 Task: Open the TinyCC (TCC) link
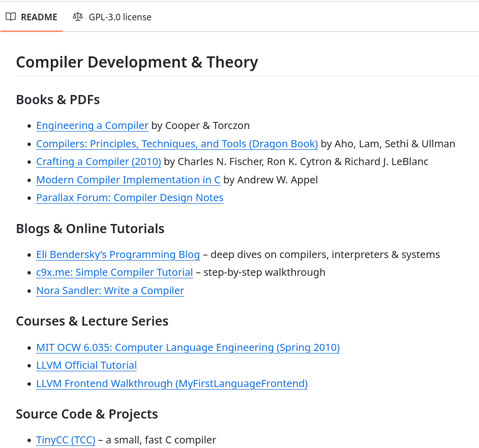click(66, 440)
